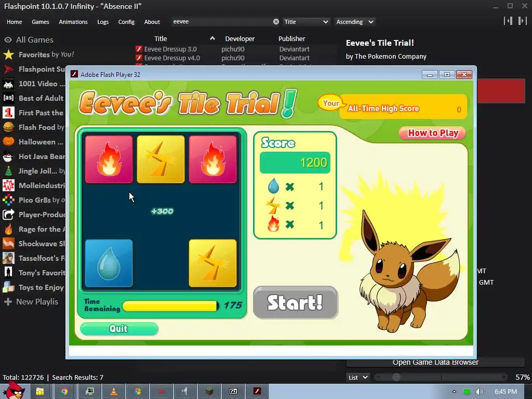Open the Home menu in Flashpoint
The height and width of the screenshot is (399, 532).
pos(14,22)
